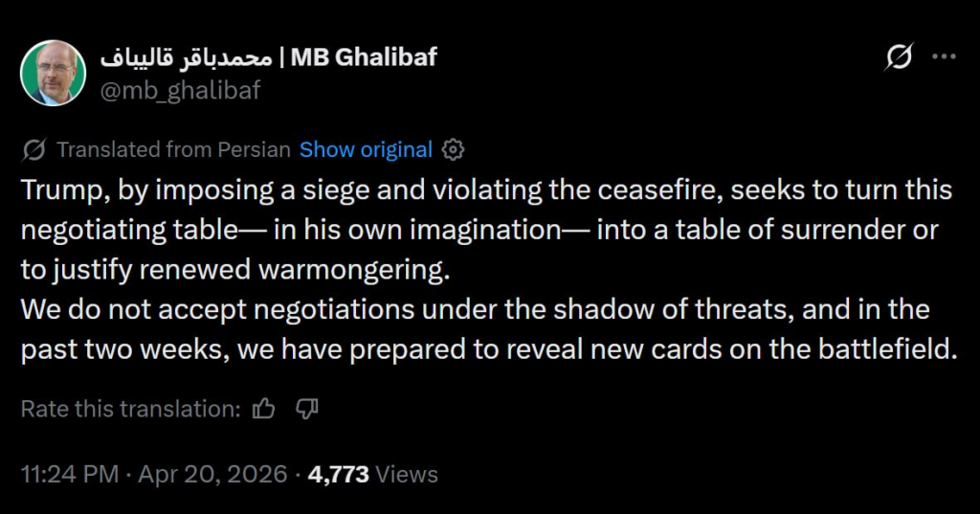Click the 'Apr 20, 2026' post date
The height and width of the screenshot is (514, 980).
(212, 474)
